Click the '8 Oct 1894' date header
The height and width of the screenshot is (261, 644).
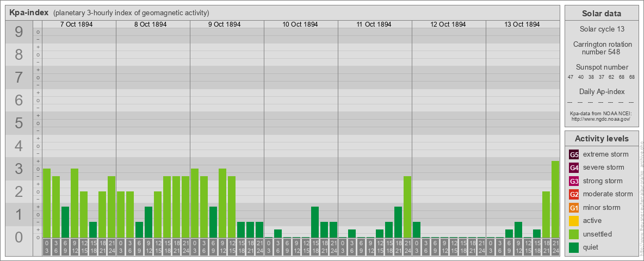tap(150, 24)
